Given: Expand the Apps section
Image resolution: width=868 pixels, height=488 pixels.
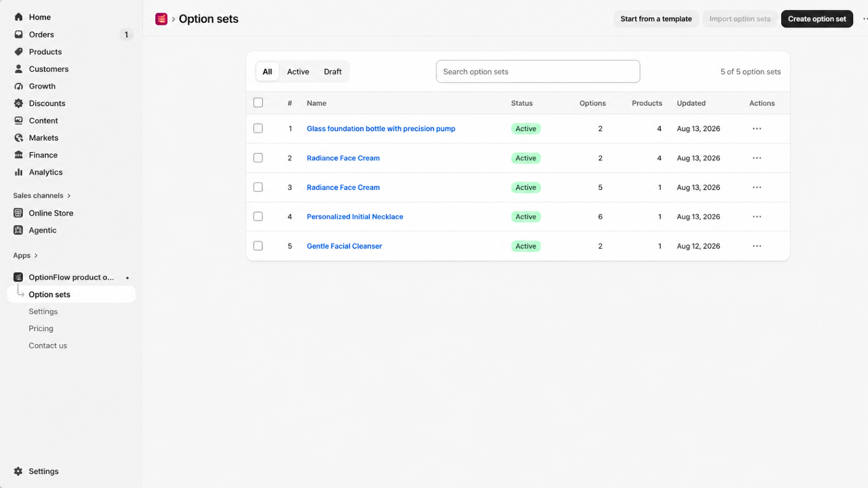Looking at the screenshot, I should [x=25, y=255].
